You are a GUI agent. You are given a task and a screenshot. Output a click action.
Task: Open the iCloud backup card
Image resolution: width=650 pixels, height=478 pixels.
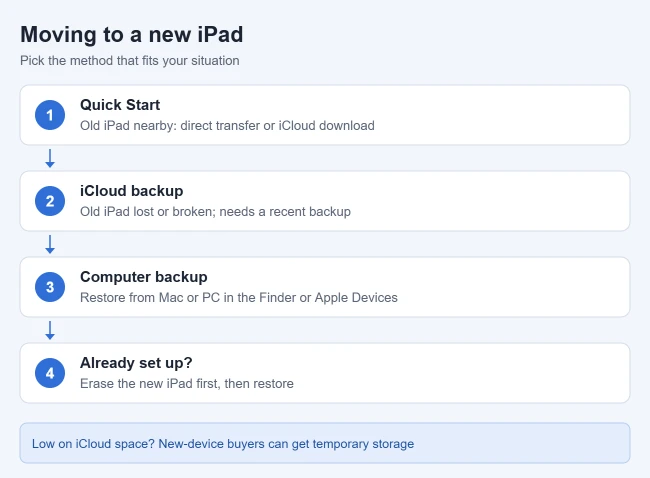(325, 201)
